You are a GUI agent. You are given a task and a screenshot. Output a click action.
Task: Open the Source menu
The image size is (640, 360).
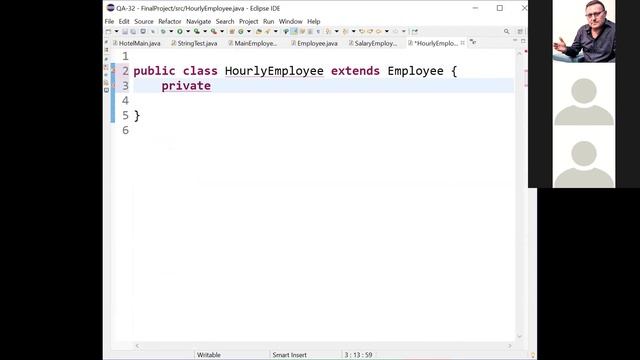coord(144,21)
